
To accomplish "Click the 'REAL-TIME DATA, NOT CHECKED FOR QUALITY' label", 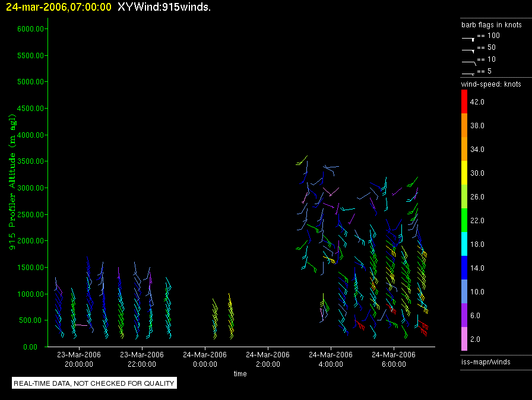I will click(x=94, y=383).
